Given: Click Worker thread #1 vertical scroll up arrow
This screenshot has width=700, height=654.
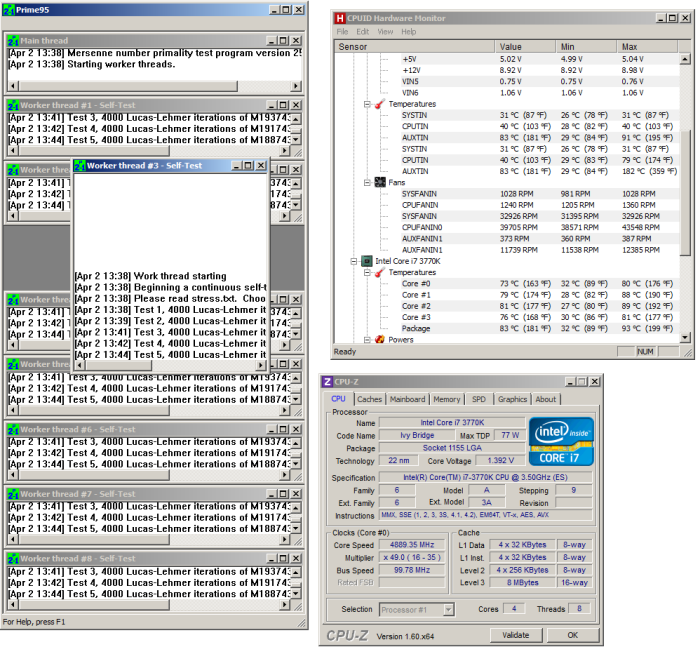Looking at the screenshot, I should tap(296, 118).
